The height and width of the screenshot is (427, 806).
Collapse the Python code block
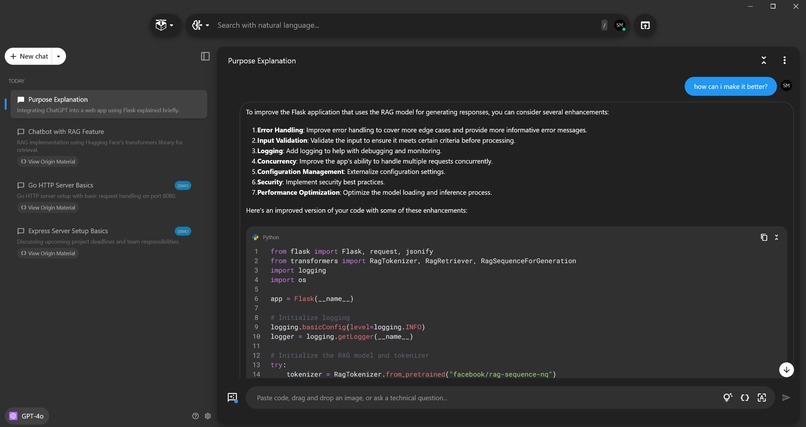click(x=777, y=237)
